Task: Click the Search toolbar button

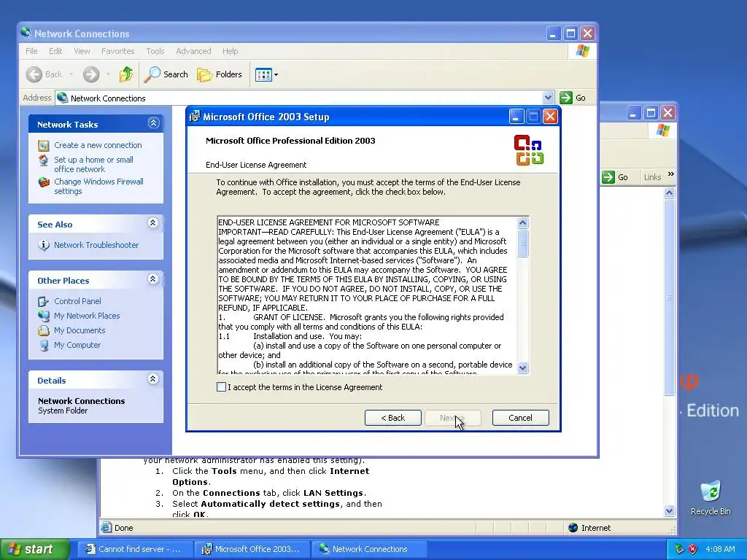Action: coord(166,74)
